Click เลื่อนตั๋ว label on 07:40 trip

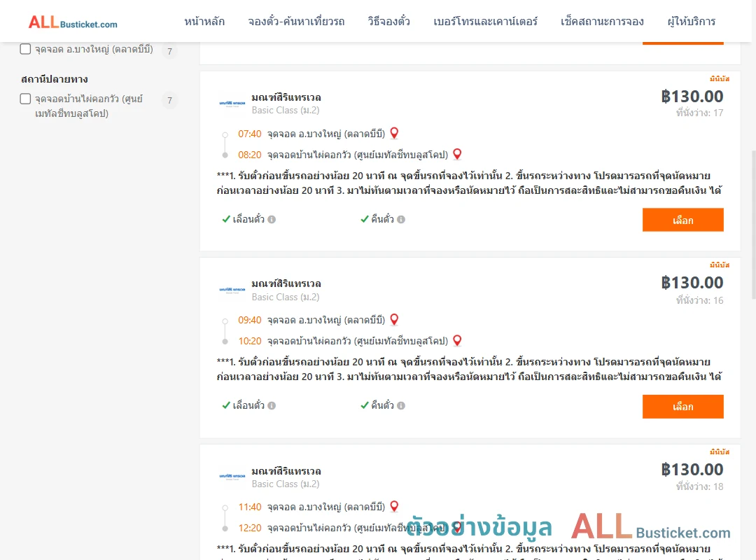tap(248, 220)
